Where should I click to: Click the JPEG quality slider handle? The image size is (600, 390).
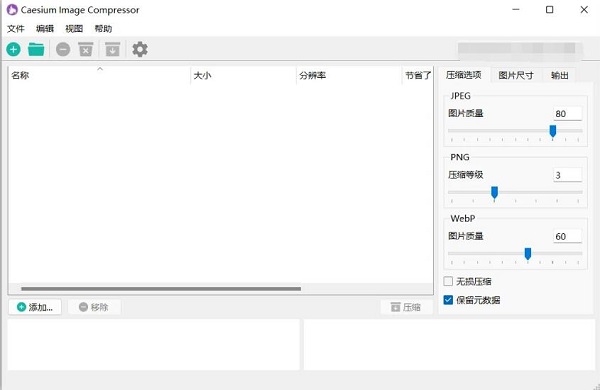[x=553, y=131]
